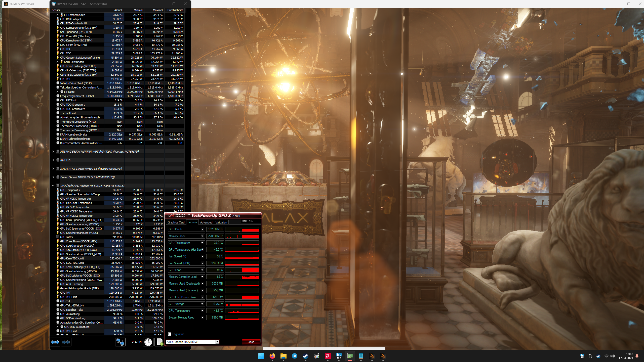The height and width of the screenshot is (362, 644).
Task: Open Memory Clock sensor dropdown
Action: 202,236
